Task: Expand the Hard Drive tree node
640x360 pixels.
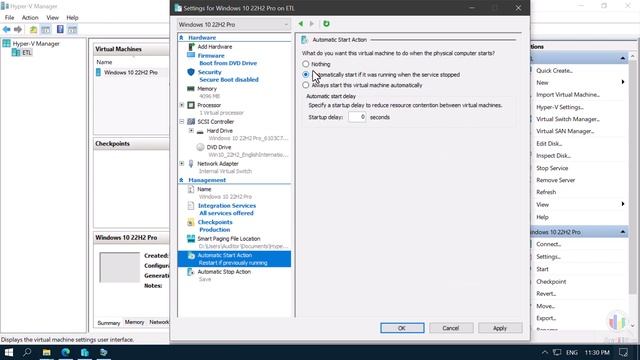Action: (x=191, y=131)
